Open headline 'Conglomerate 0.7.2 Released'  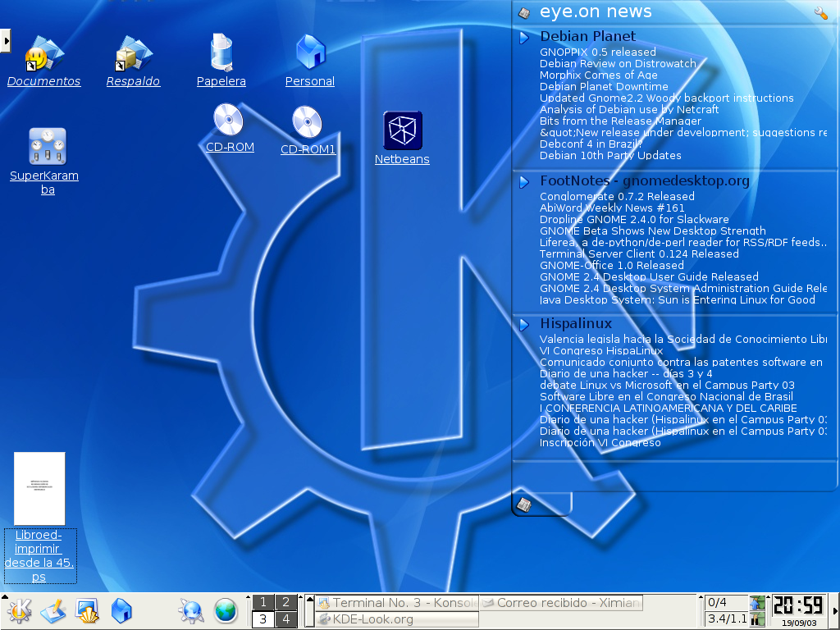coord(617,196)
